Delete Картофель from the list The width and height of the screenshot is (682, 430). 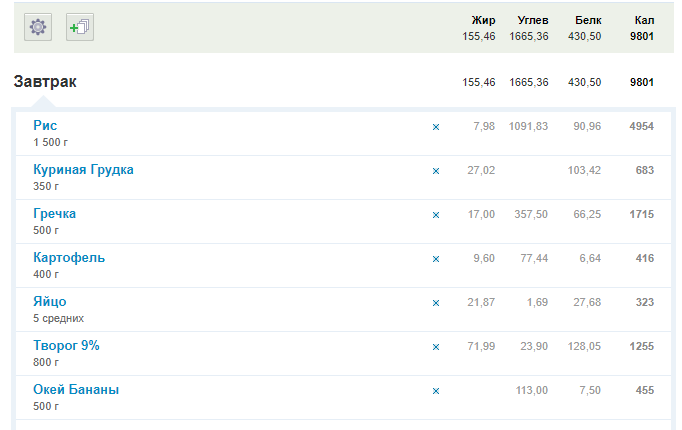point(435,259)
